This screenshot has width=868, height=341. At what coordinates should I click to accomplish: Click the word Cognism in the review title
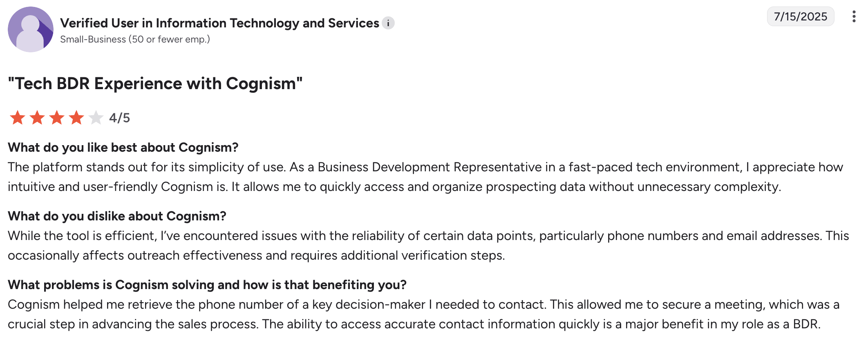[261, 83]
